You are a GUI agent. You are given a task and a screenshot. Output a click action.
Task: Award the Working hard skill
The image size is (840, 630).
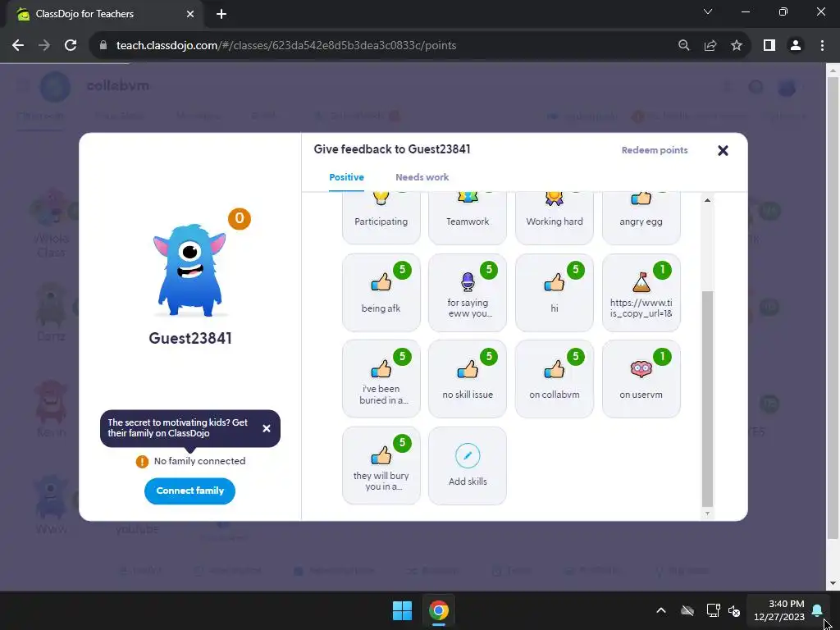point(555,217)
